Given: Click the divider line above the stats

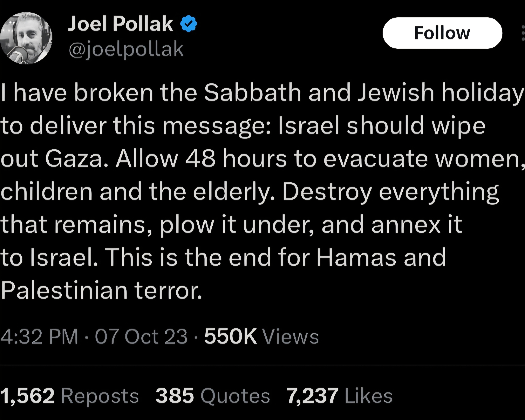Looking at the screenshot, I should 262,365.
